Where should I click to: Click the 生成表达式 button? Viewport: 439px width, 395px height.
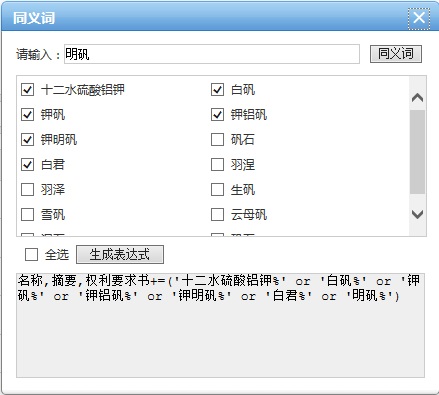point(120,255)
